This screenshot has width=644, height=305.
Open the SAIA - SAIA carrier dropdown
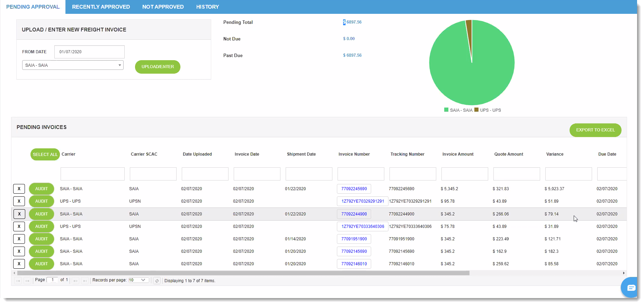coord(73,65)
